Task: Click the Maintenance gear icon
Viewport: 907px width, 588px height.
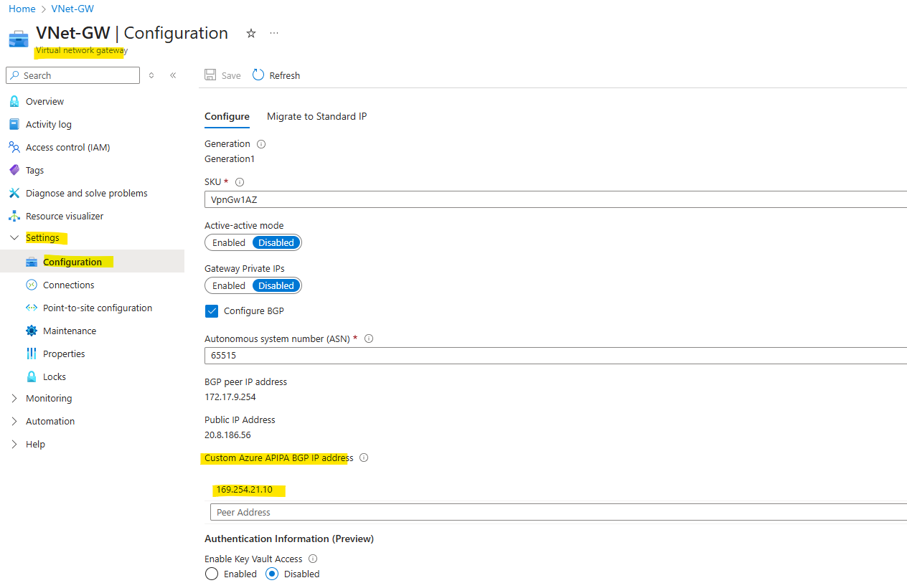Action: (x=31, y=331)
